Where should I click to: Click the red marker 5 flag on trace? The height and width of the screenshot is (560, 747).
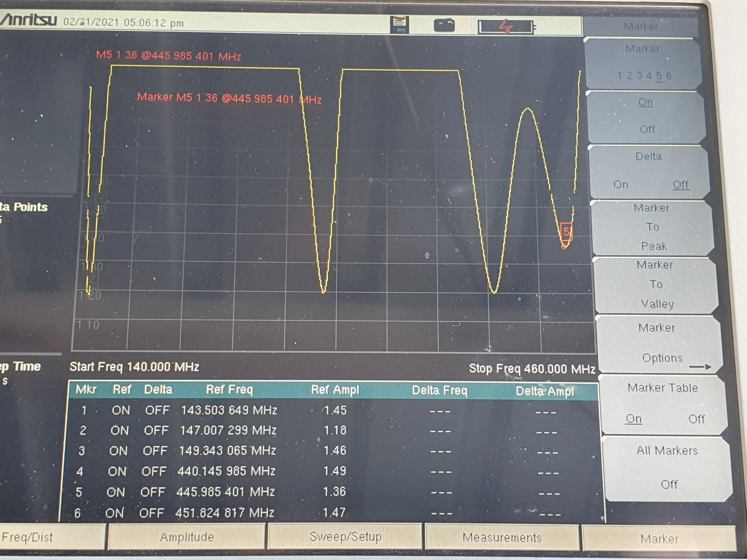pos(566,231)
